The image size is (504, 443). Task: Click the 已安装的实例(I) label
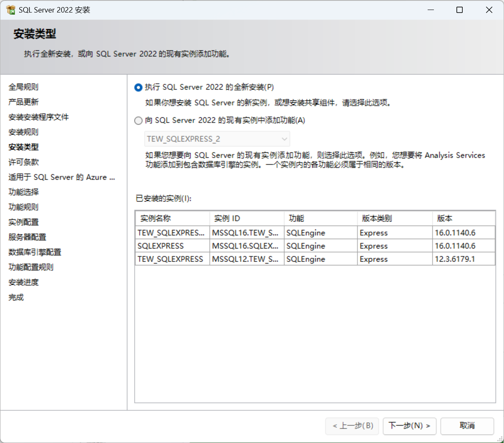click(164, 199)
